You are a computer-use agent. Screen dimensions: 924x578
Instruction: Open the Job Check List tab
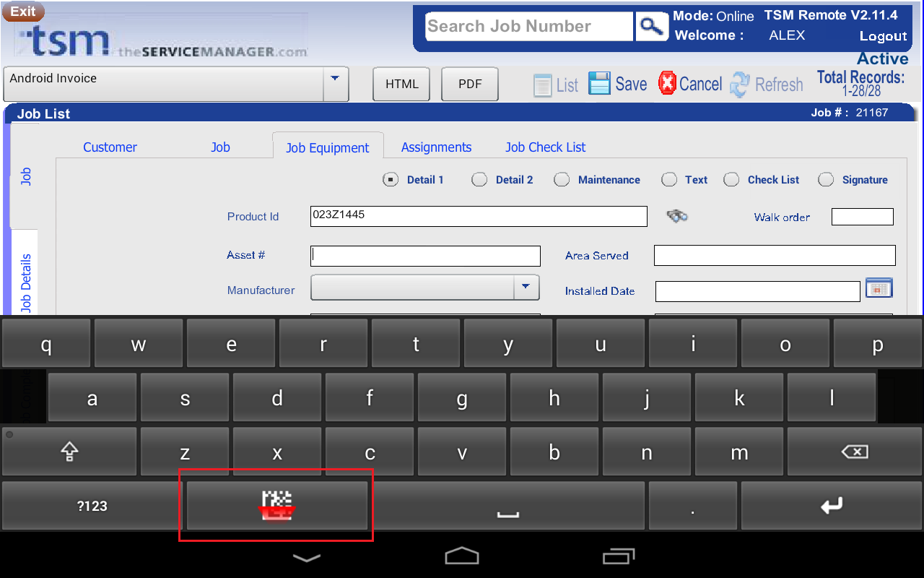(545, 147)
